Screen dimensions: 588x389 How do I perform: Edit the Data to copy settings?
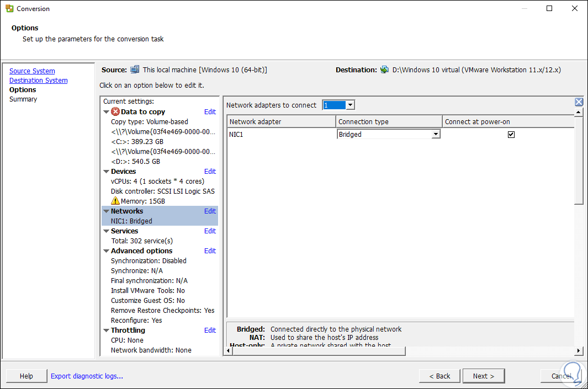click(x=210, y=111)
